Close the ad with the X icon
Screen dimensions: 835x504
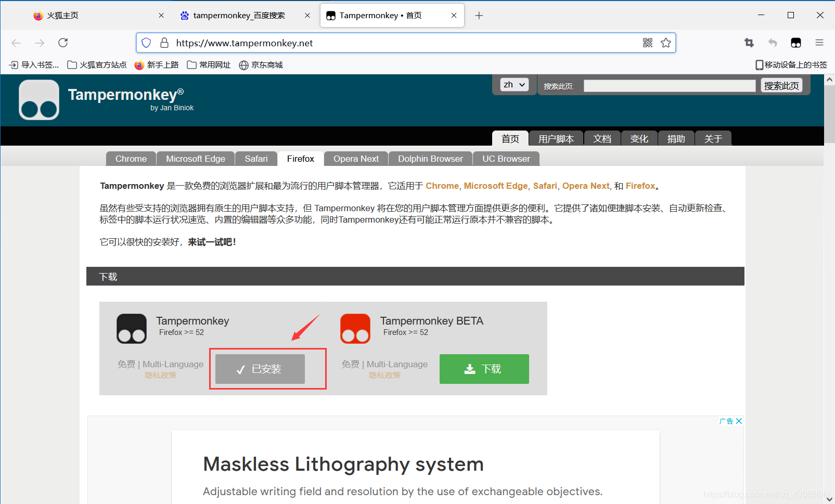click(739, 421)
